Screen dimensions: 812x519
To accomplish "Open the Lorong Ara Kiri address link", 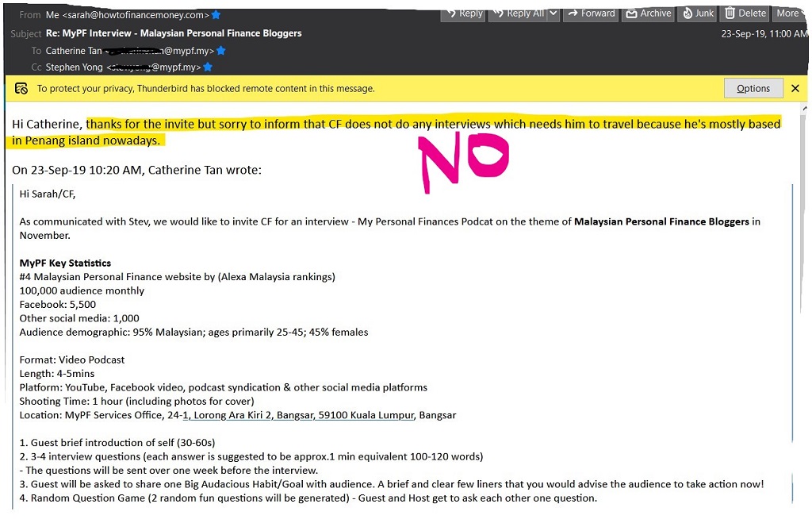I will click(299, 415).
